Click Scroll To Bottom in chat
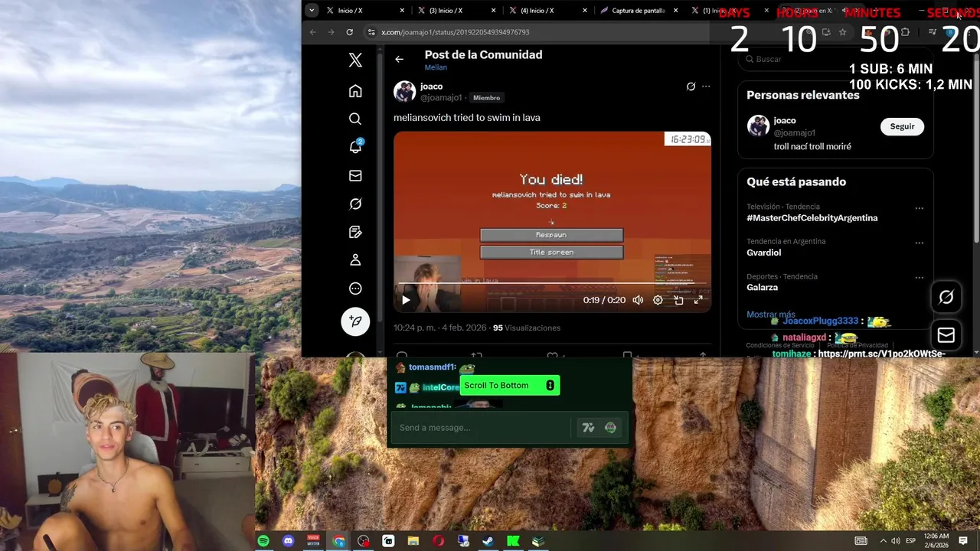 (x=509, y=386)
